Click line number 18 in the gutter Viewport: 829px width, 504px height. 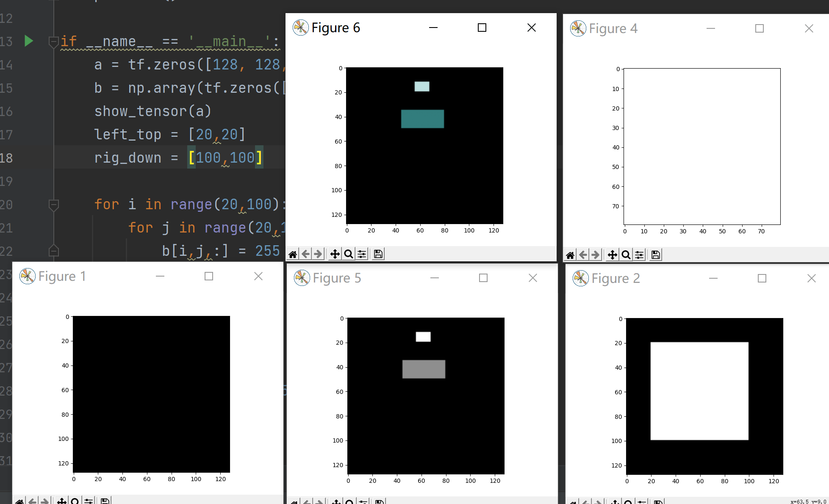[x=6, y=158]
